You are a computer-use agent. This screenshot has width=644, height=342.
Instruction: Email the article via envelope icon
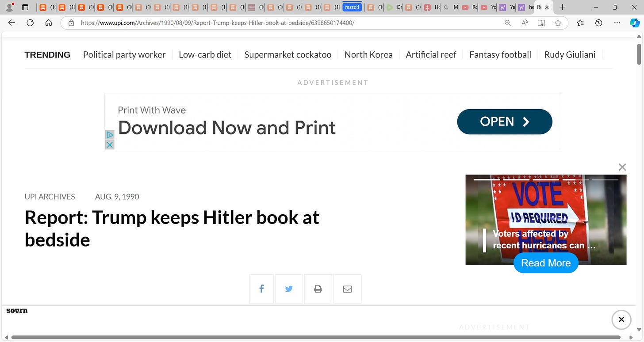pos(347,289)
